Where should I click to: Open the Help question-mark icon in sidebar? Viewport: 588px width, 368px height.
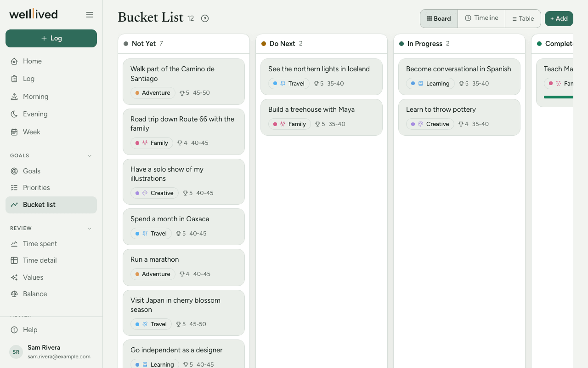click(x=14, y=330)
